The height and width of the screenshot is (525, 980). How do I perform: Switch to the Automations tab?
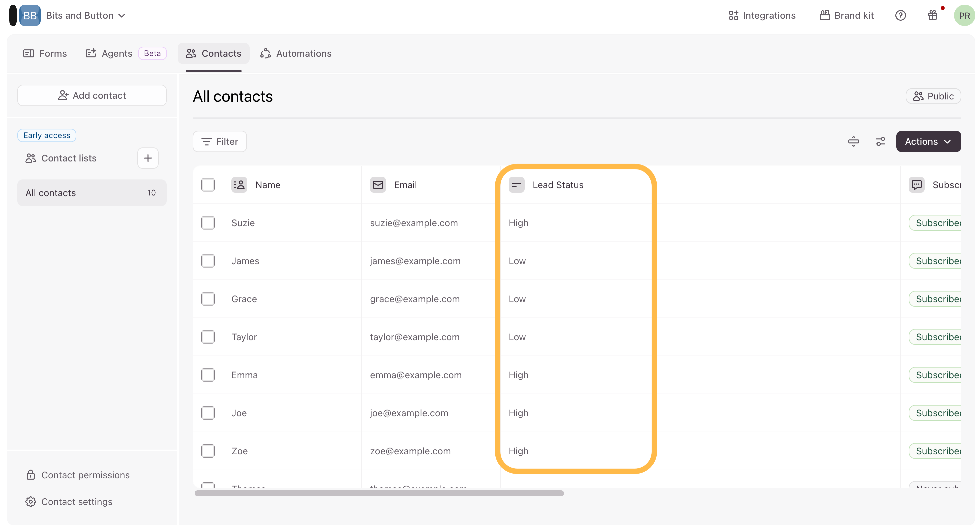tap(296, 54)
